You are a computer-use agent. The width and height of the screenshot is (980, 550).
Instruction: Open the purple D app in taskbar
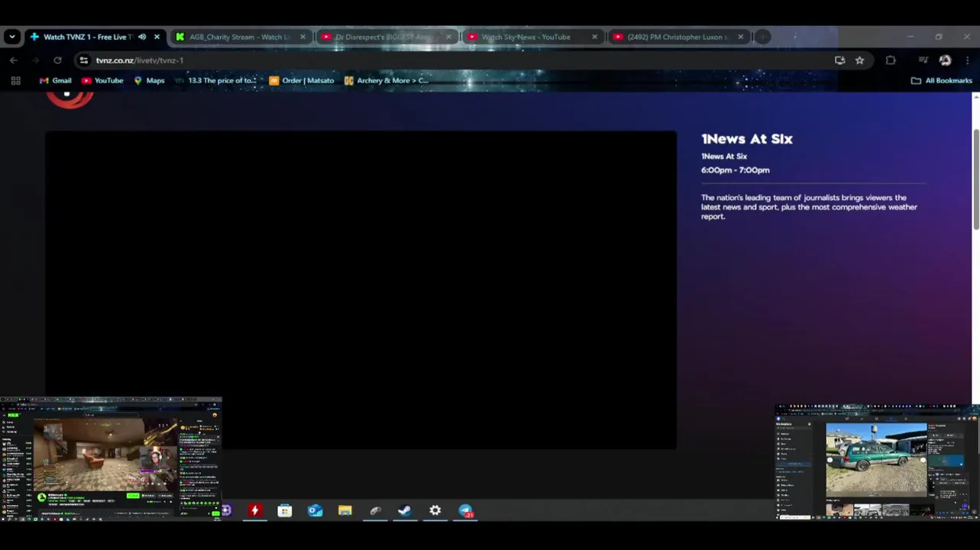[x=226, y=510]
